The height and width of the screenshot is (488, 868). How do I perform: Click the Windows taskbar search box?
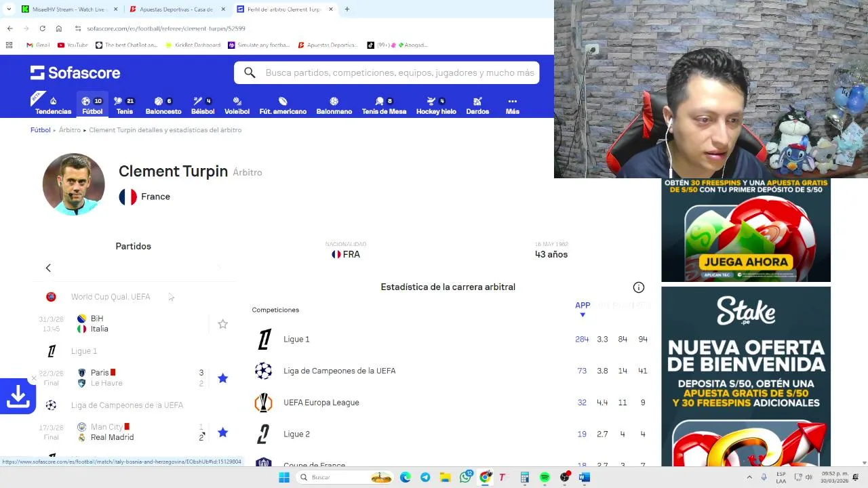tap(346, 477)
